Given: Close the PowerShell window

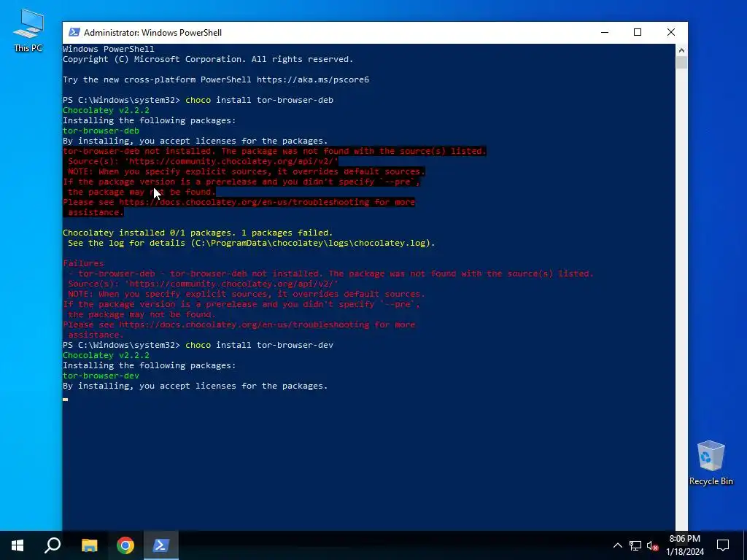Looking at the screenshot, I should pyautogui.click(x=671, y=32).
